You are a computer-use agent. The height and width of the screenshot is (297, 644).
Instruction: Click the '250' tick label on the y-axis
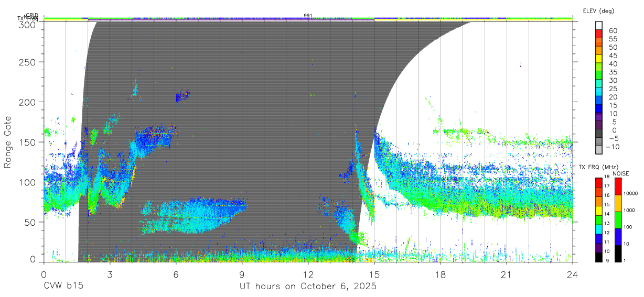pyautogui.click(x=28, y=62)
